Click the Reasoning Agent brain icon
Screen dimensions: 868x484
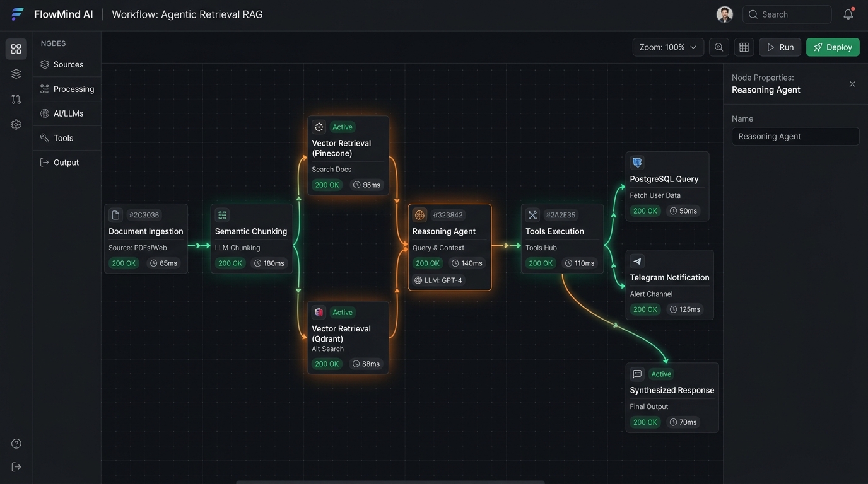coord(419,215)
